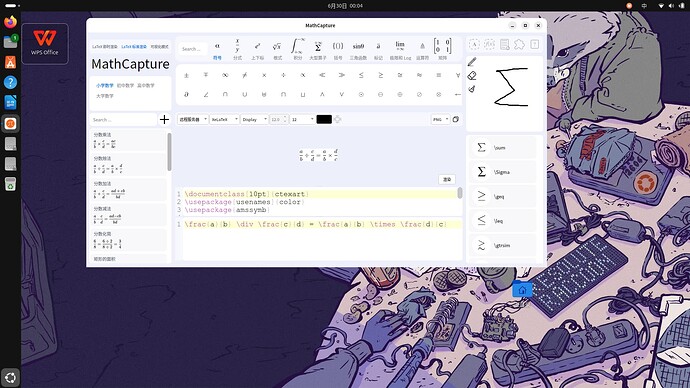This screenshot has width=690, height=388.
Task: Open Firefox from the dock
Action: coord(10,22)
